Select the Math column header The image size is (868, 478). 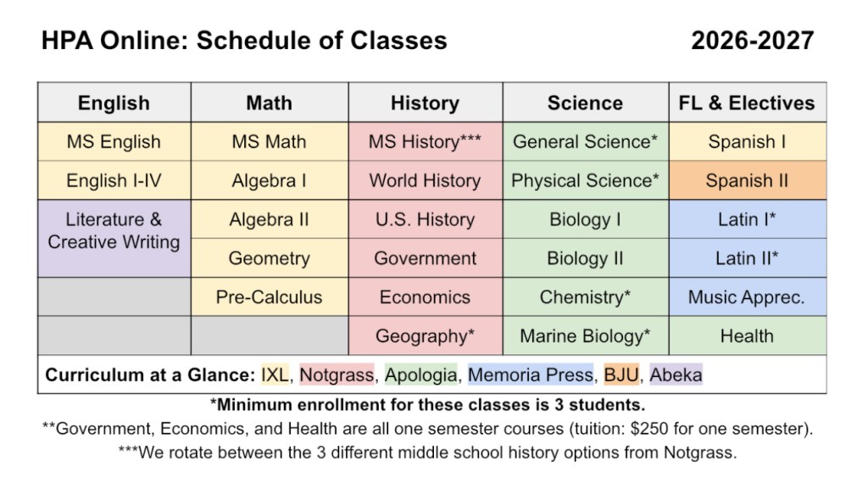click(269, 103)
